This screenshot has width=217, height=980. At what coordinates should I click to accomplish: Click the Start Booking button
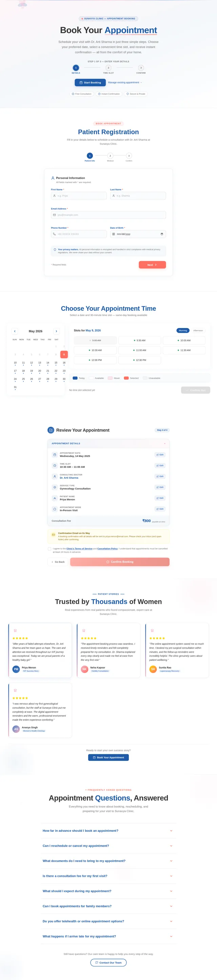pyautogui.click(x=90, y=82)
